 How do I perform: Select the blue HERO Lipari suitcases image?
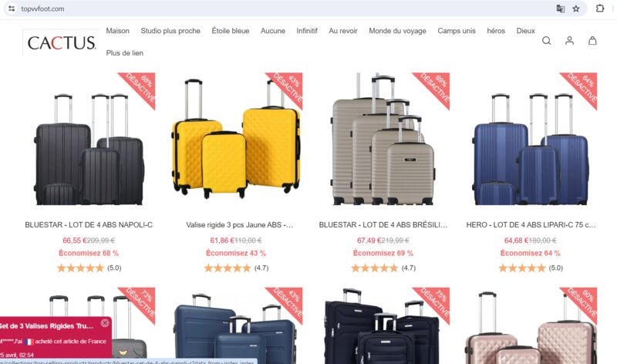click(531, 139)
